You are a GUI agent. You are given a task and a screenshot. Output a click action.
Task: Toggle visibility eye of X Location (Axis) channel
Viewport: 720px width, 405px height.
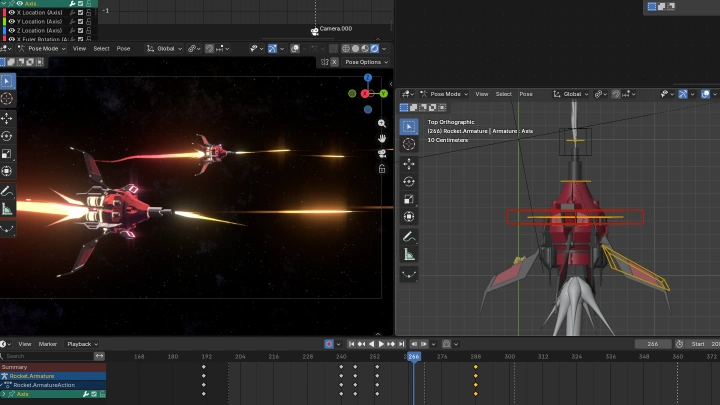tap(11, 12)
